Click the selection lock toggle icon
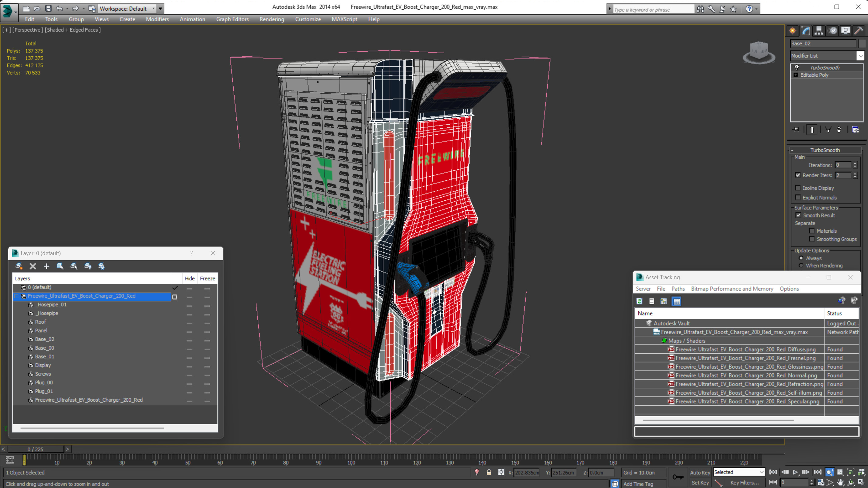This screenshot has height=488, width=868. (x=489, y=472)
